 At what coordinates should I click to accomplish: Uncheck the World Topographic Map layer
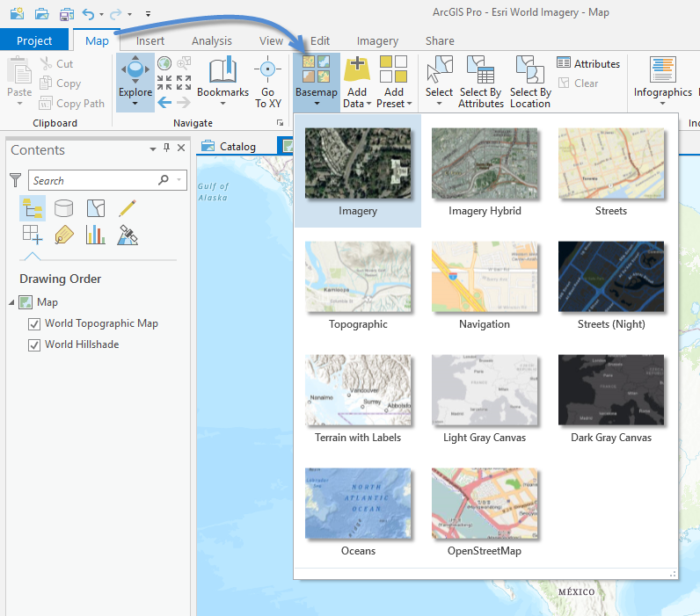pyautogui.click(x=34, y=323)
